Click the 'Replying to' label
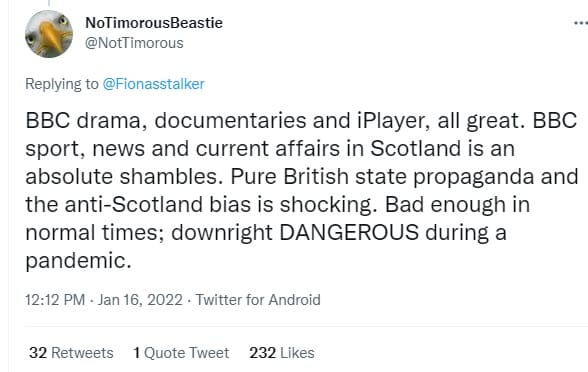This screenshot has width=588, height=372. tap(62, 84)
